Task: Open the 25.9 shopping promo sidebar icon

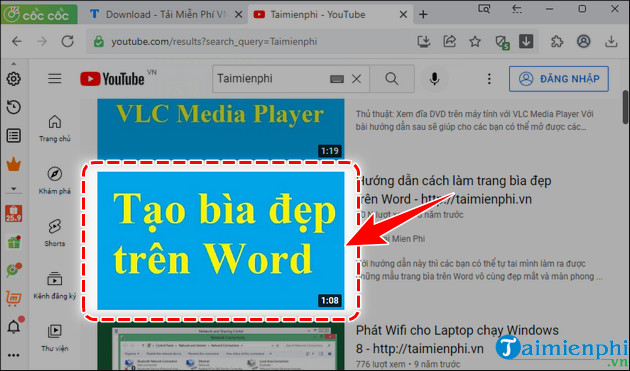Action: [x=14, y=213]
